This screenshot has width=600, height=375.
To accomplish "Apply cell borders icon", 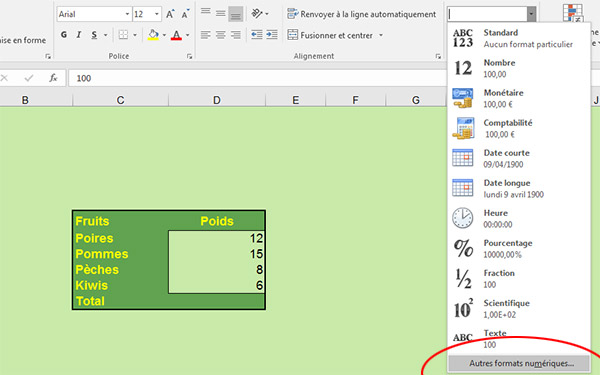I will [x=123, y=35].
